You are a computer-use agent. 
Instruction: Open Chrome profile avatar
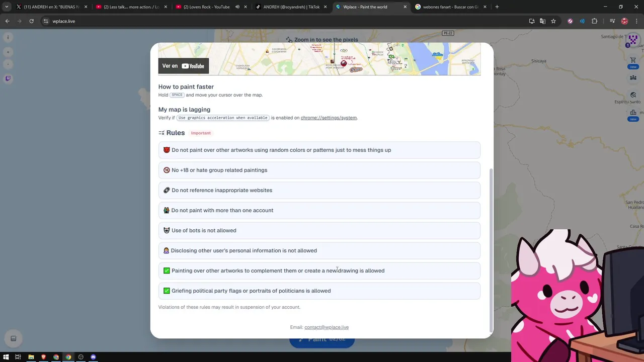pos(624,21)
